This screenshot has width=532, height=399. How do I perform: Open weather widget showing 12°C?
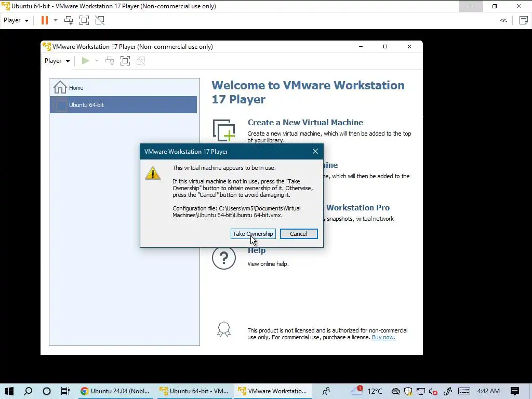click(x=366, y=391)
